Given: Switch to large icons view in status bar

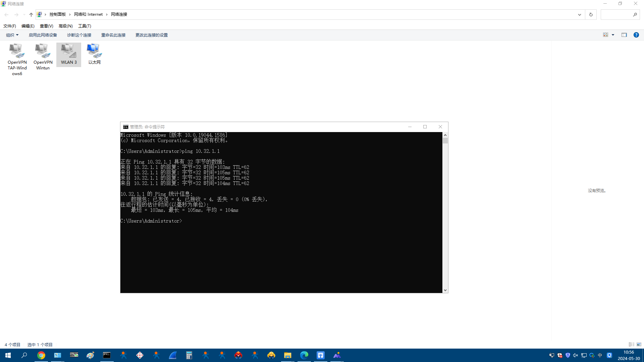Looking at the screenshot, I should click(639, 344).
